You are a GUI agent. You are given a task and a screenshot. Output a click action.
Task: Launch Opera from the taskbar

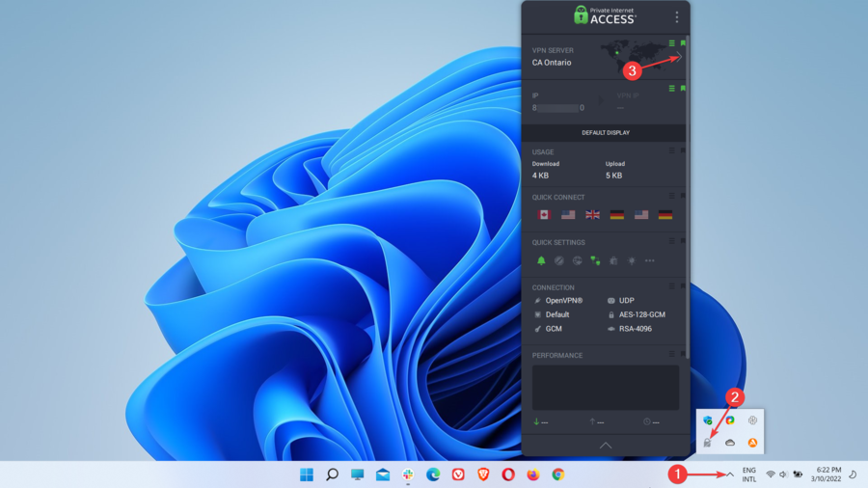[507, 474]
